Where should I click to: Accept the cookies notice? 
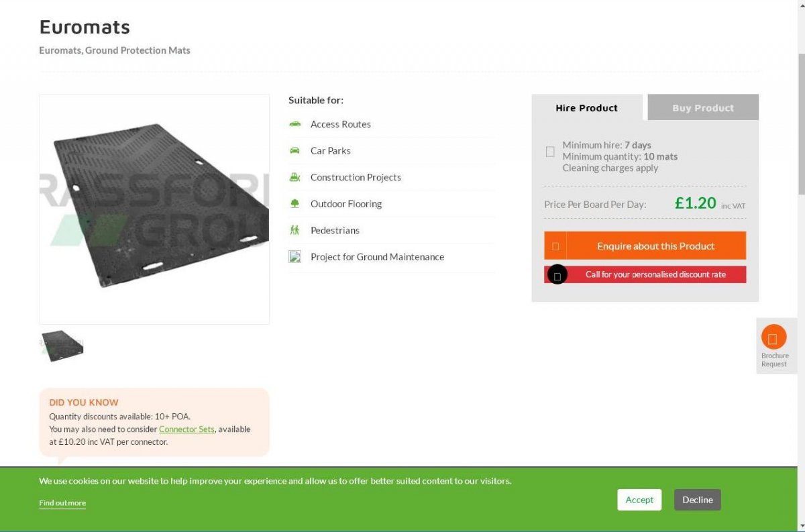[639, 500]
